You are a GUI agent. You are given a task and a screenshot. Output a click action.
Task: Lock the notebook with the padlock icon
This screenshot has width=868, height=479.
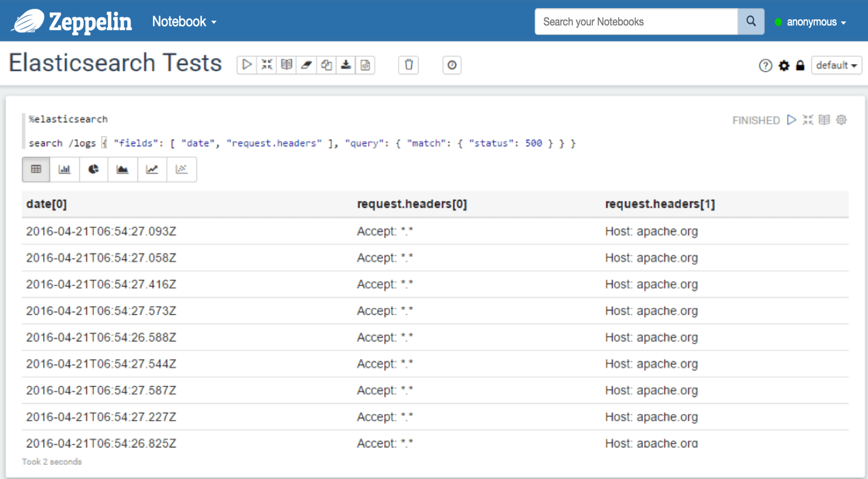coord(801,64)
